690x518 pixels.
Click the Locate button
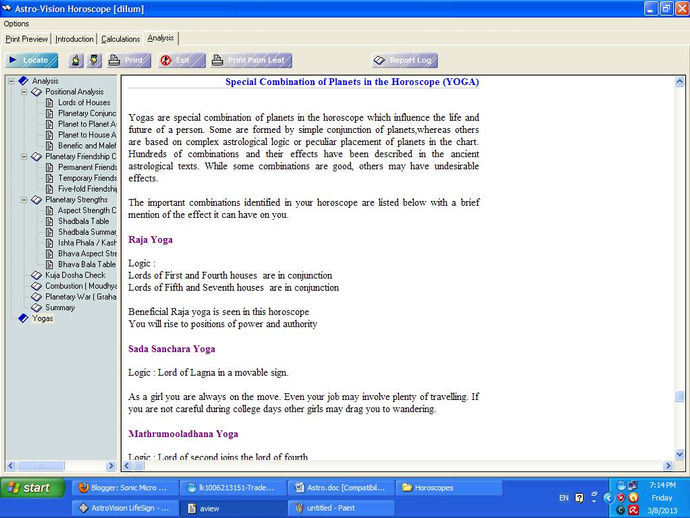click(32, 60)
